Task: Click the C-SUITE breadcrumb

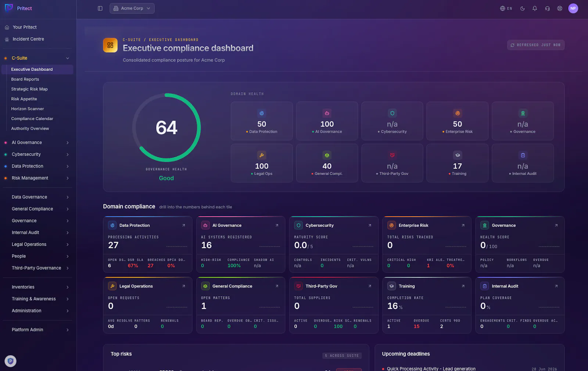Action: 132,40
